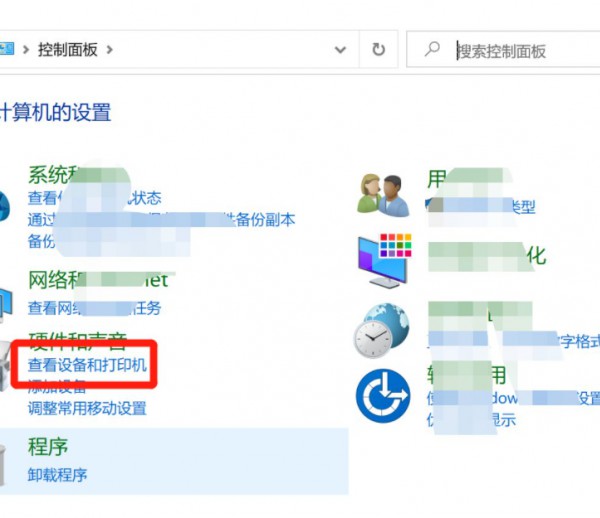The height and width of the screenshot is (518, 600).
Task: Click the Ease of Access blue icon
Action: 383,396
